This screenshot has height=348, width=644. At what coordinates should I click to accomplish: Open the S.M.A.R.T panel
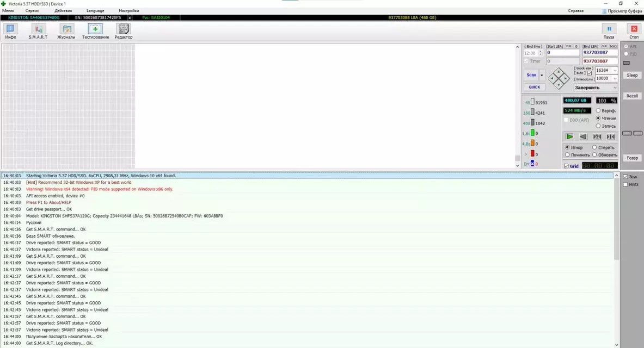pyautogui.click(x=38, y=31)
